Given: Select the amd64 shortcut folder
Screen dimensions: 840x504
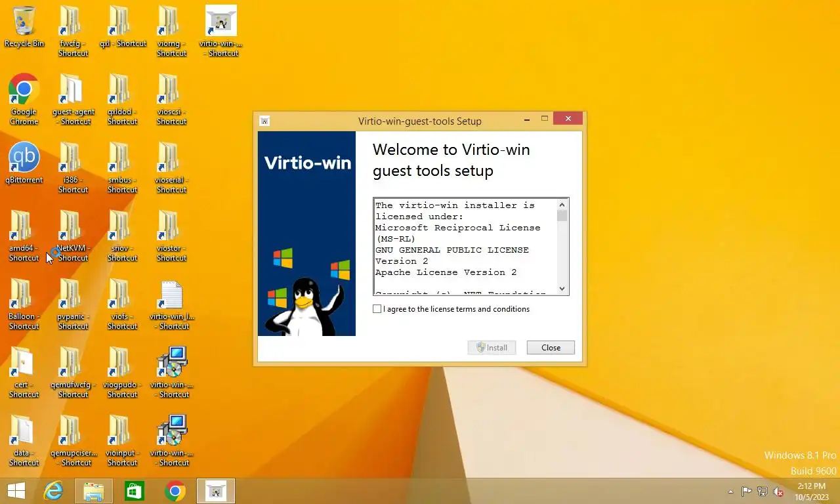Looking at the screenshot, I should 24,236.
